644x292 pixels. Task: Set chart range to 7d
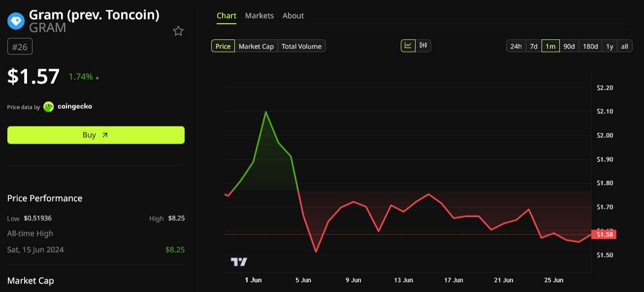(x=534, y=46)
